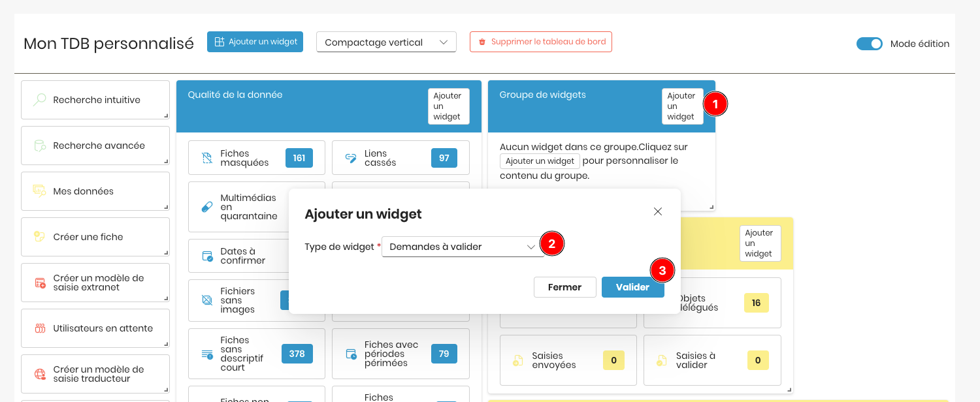Click 'Créer un modèle de saisie extranet' icon

click(40, 283)
